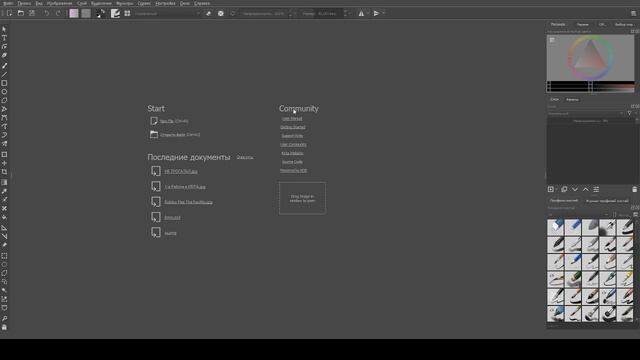Click Save icon in toolbar
This screenshot has height=360, width=640.
pyautogui.click(x=32, y=13)
